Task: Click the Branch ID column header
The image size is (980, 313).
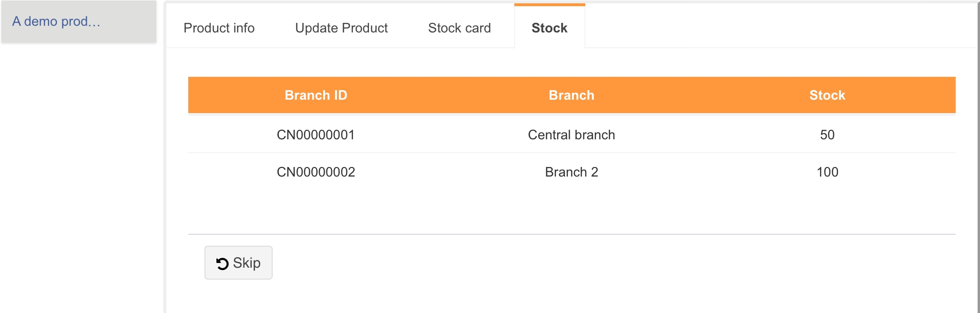Action: [x=316, y=95]
